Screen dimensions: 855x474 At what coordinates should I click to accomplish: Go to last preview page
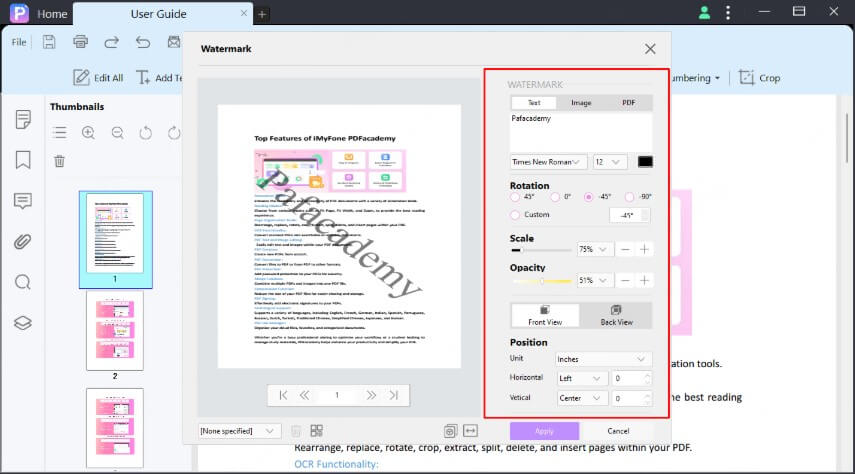tap(394, 395)
